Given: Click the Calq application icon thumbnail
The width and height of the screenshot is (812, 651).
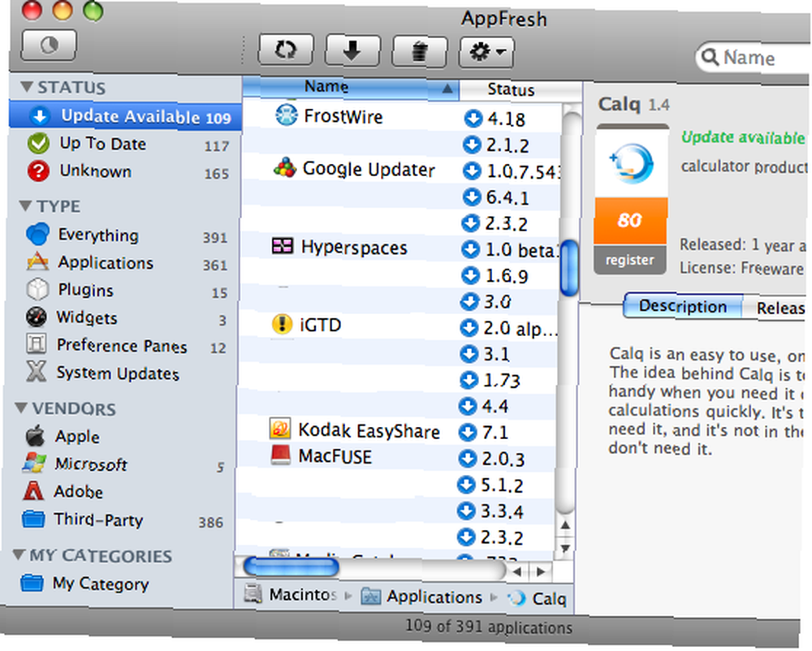Looking at the screenshot, I should tap(631, 163).
